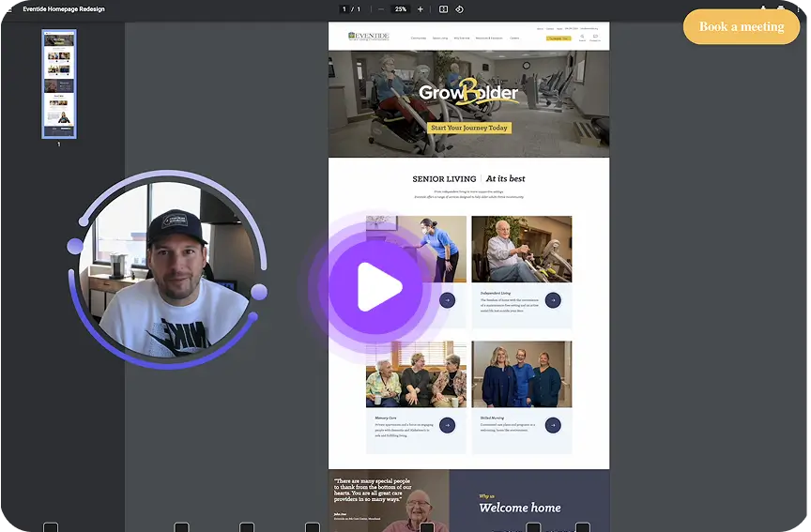Click the Senior Living At its best heading
Screen dimensions: 811x532
tap(468, 179)
